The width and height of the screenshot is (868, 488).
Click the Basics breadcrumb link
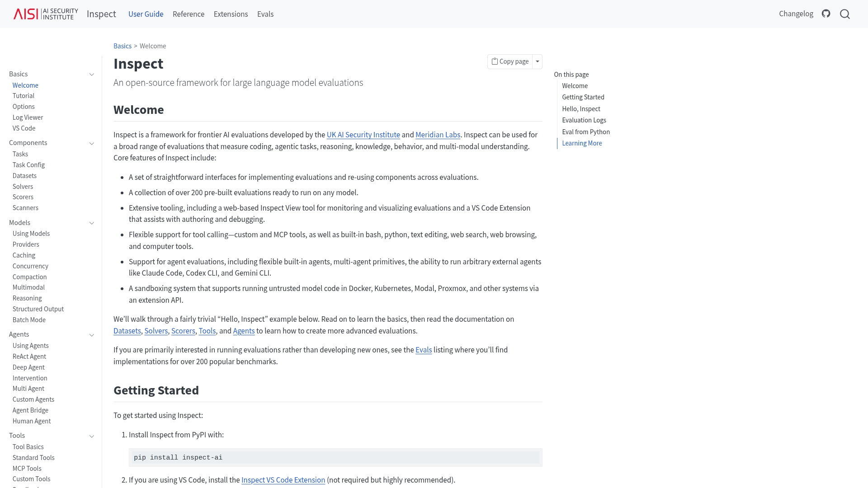(123, 46)
